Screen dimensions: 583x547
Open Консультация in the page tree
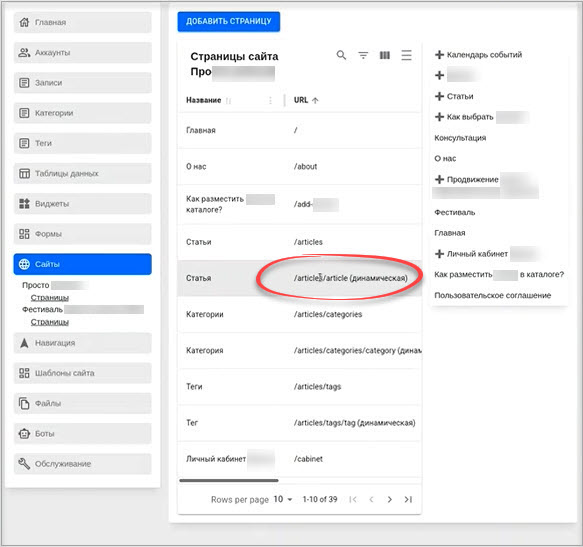460,138
